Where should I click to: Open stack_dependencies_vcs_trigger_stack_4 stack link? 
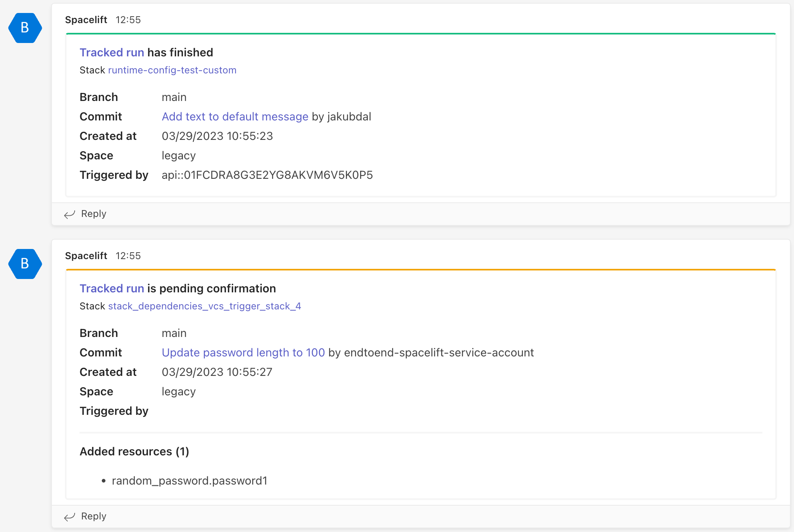(x=204, y=306)
